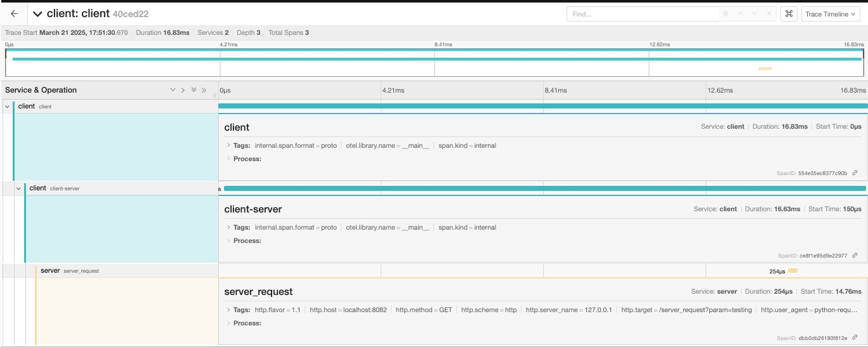Click the Duration 16.83ms header stat

click(162, 32)
